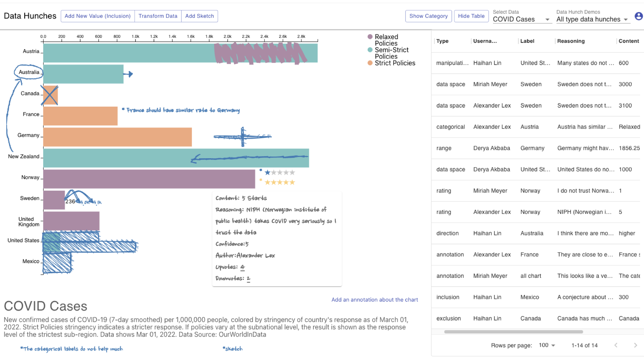
Task: Click the cross sketch beside Germany bar
Action: tap(243, 136)
